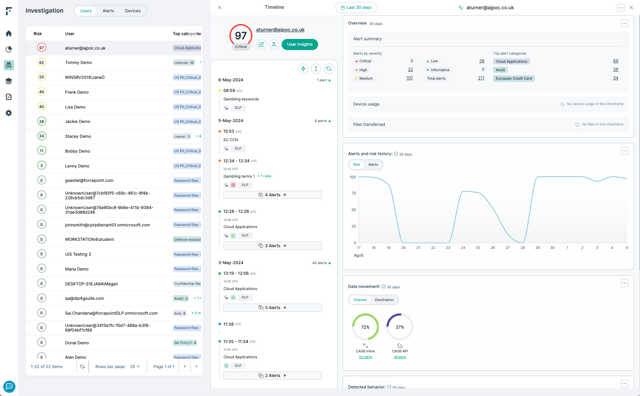Select the Destination toggle in Data movement
The height and width of the screenshot is (396, 640).
[384, 300]
